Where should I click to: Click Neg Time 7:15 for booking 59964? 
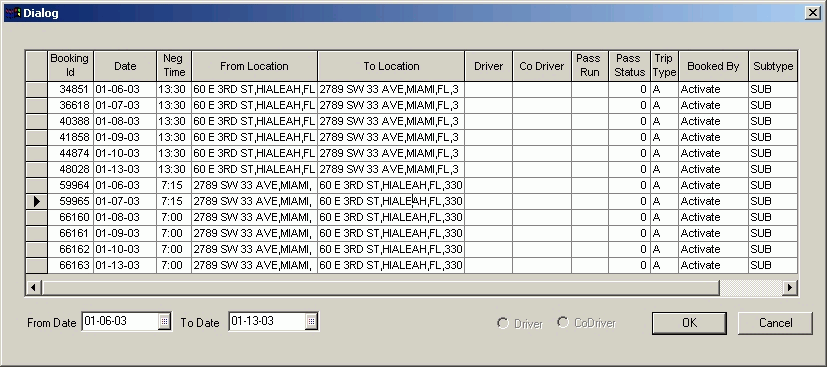coord(174,185)
